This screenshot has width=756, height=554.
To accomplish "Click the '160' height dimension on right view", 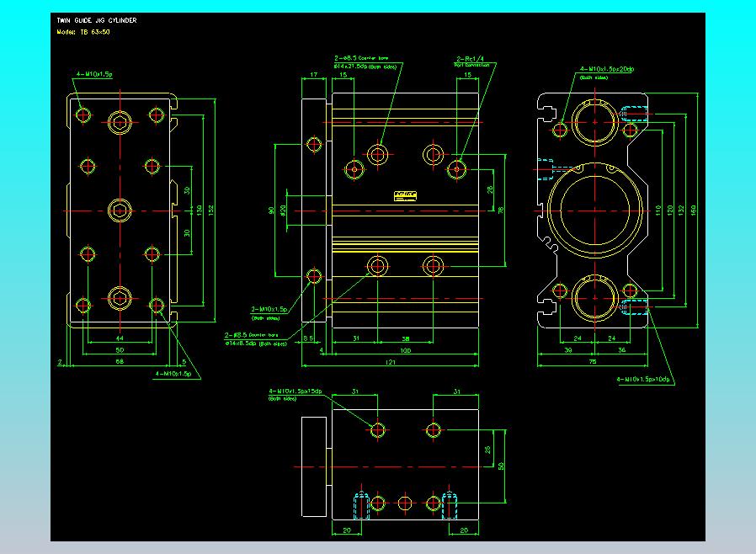I will [695, 209].
